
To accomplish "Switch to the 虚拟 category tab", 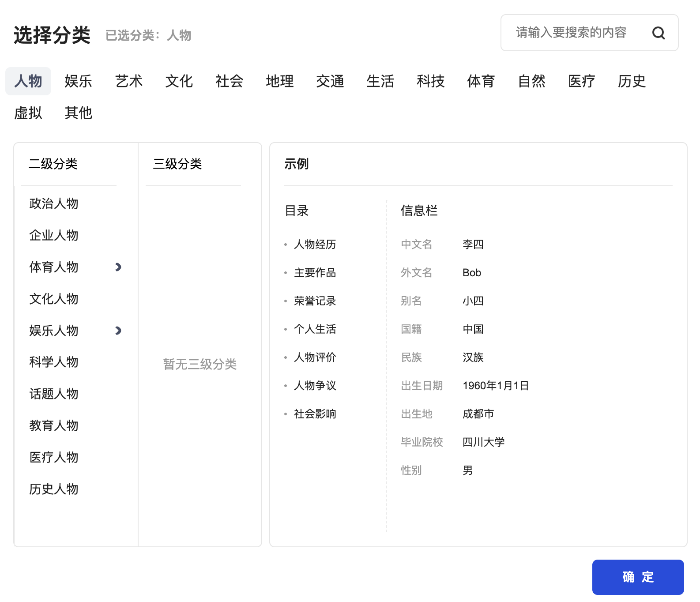I will click(28, 113).
